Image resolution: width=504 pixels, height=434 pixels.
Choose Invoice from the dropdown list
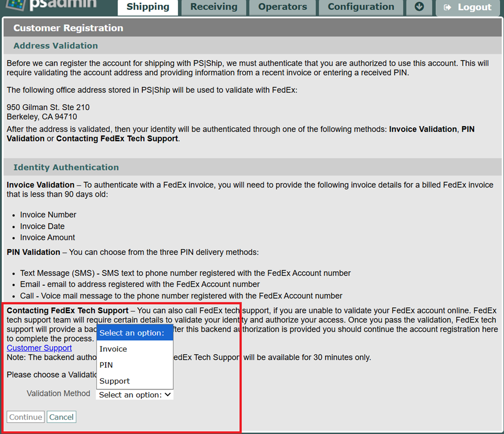(x=135, y=349)
